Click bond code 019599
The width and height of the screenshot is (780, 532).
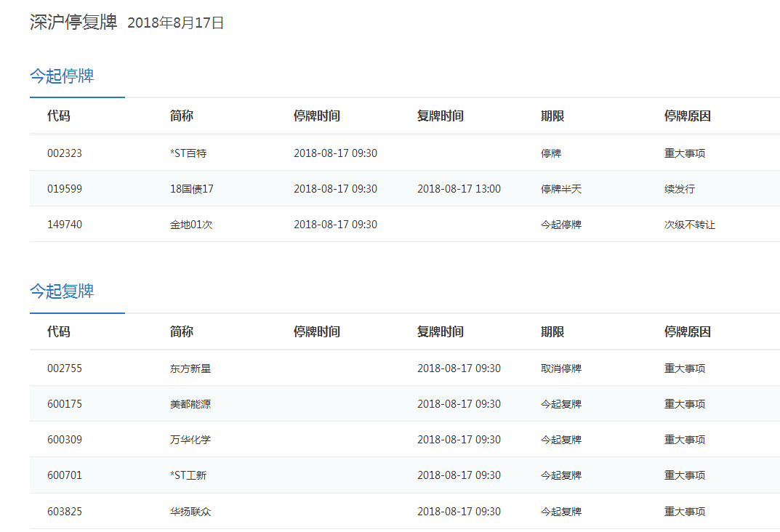[x=65, y=189]
